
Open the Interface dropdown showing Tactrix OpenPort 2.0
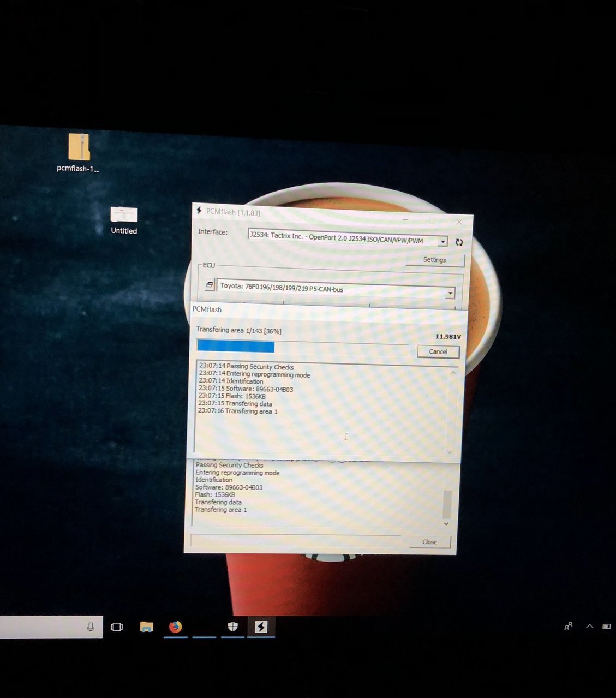click(348, 238)
